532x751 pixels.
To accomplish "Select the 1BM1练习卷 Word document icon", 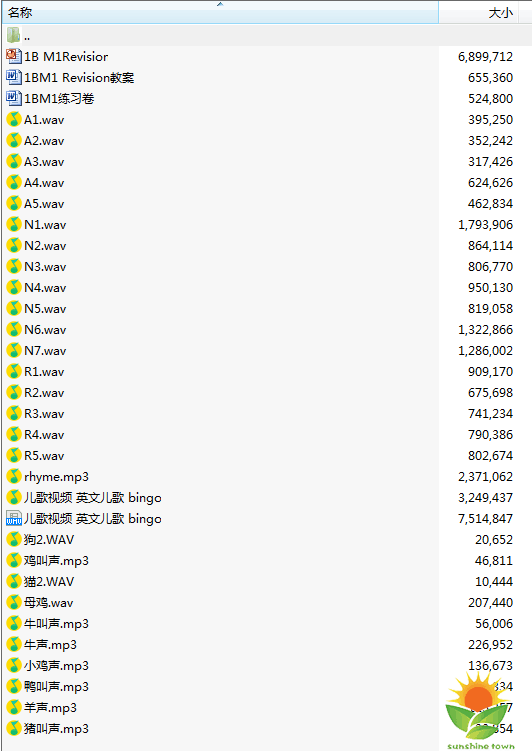I will [13, 98].
